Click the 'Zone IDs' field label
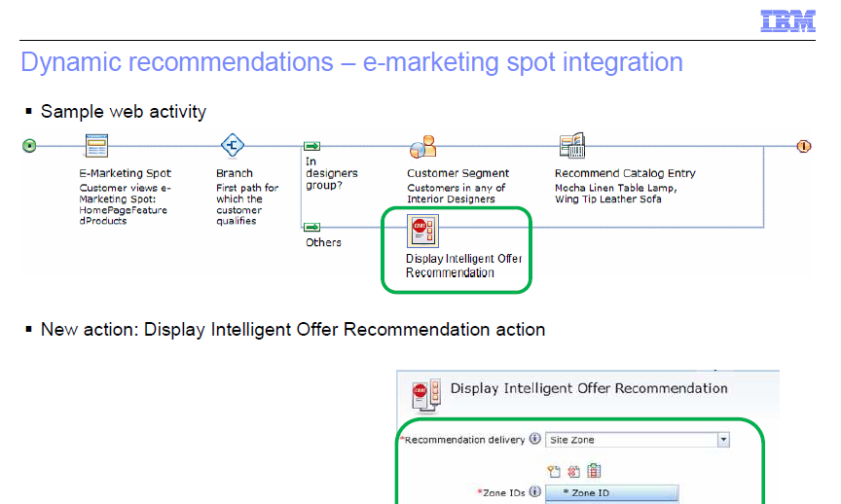Viewport: 841px width, 504px height. [503, 492]
